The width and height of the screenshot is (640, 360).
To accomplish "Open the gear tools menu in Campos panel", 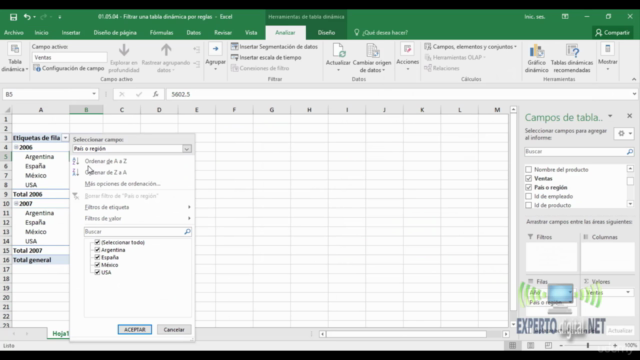I will click(624, 133).
